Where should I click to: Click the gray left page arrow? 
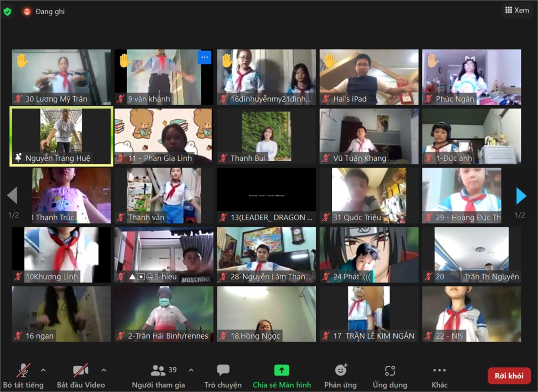[x=12, y=196]
